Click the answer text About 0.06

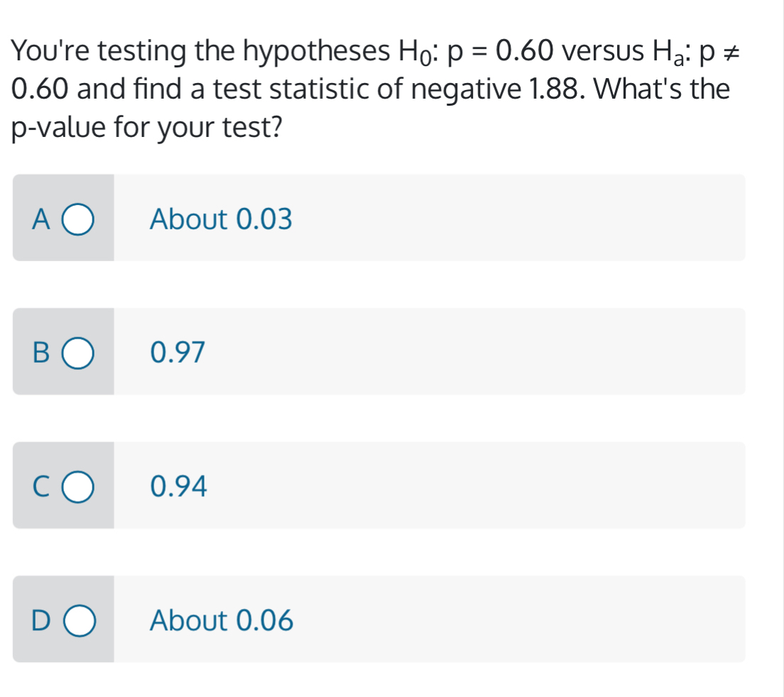(222, 620)
